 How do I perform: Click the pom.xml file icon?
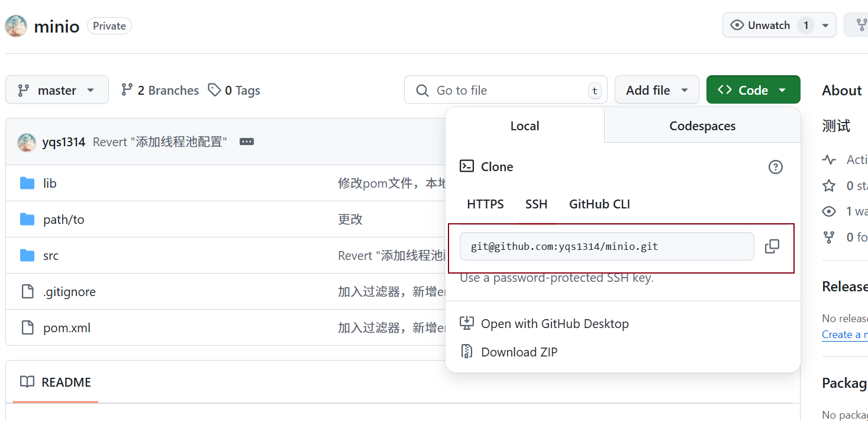pyautogui.click(x=27, y=327)
